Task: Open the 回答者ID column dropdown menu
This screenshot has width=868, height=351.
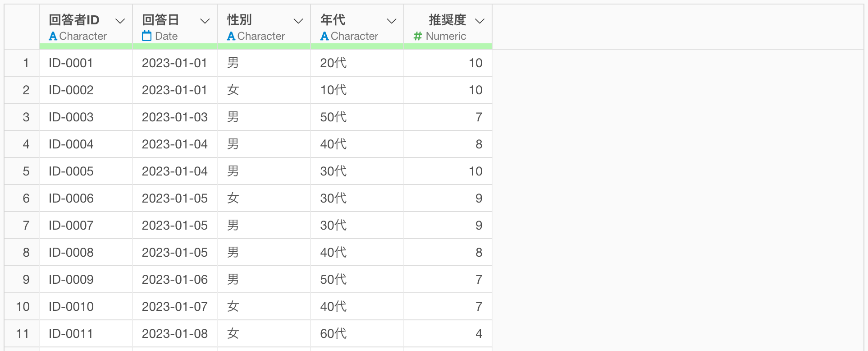Action: click(120, 21)
